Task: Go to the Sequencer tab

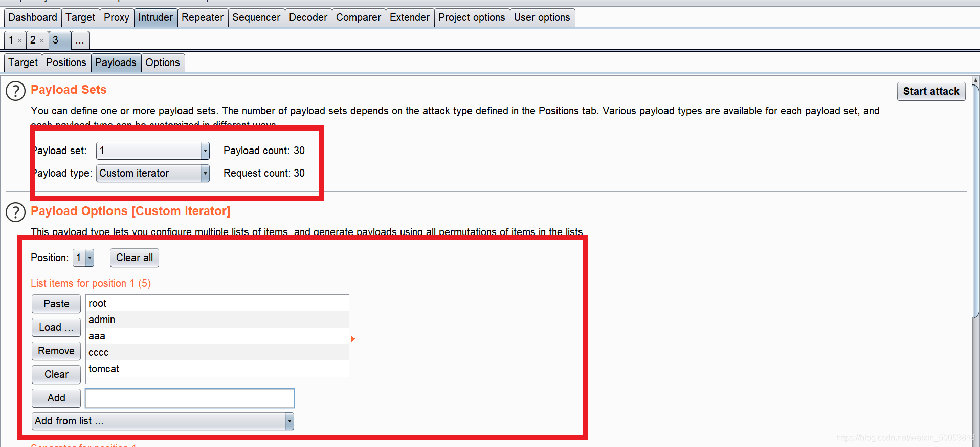Action: click(x=256, y=17)
